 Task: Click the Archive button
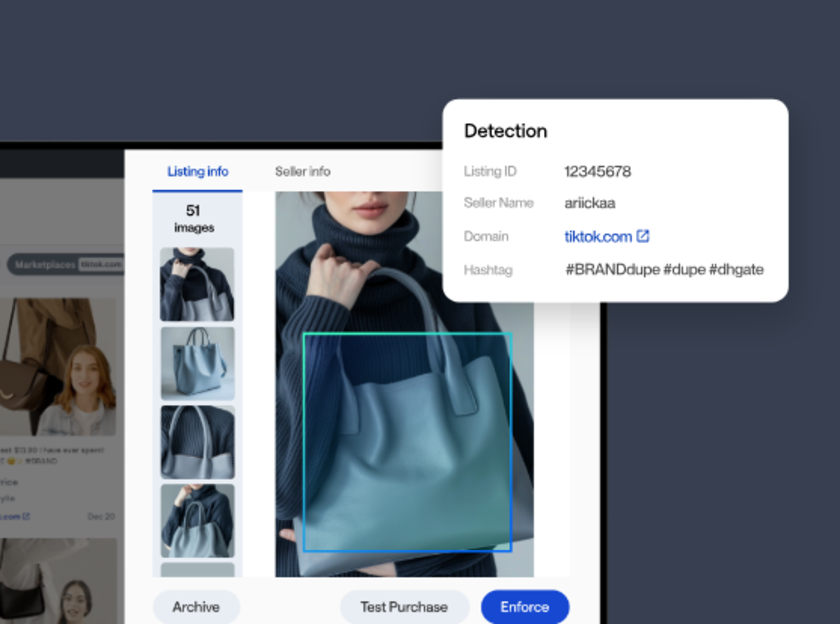pyautogui.click(x=196, y=607)
